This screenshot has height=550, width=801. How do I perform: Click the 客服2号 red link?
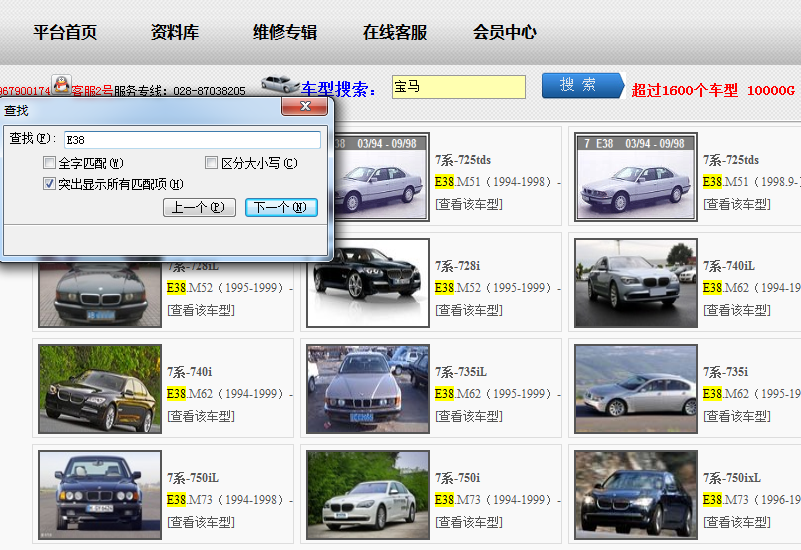click(92, 91)
